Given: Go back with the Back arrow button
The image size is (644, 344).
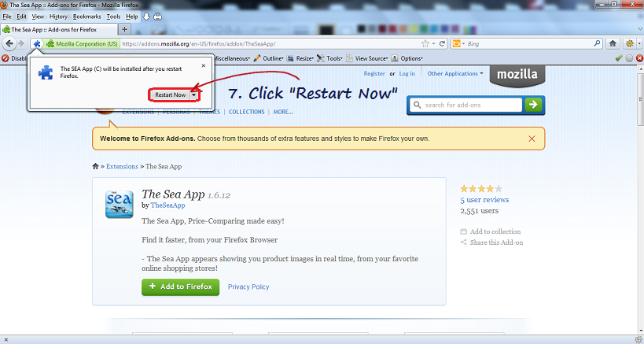Looking at the screenshot, I should pyautogui.click(x=9, y=43).
